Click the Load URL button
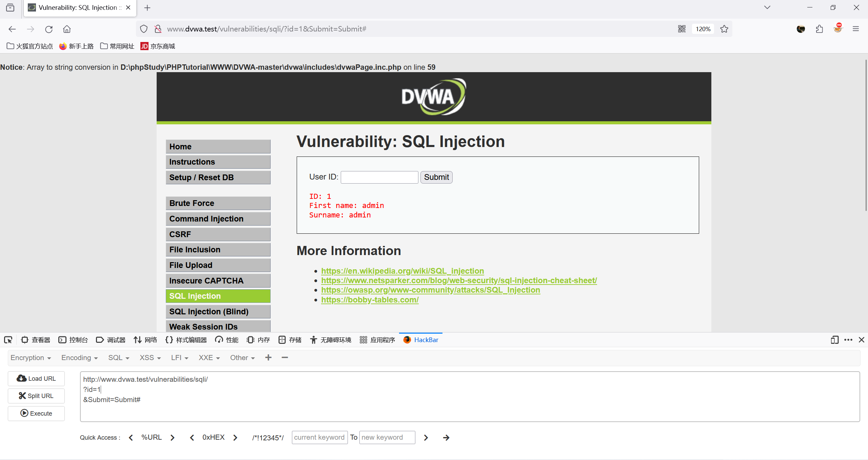Viewport: 868px width, 460px height. point(36,378)
